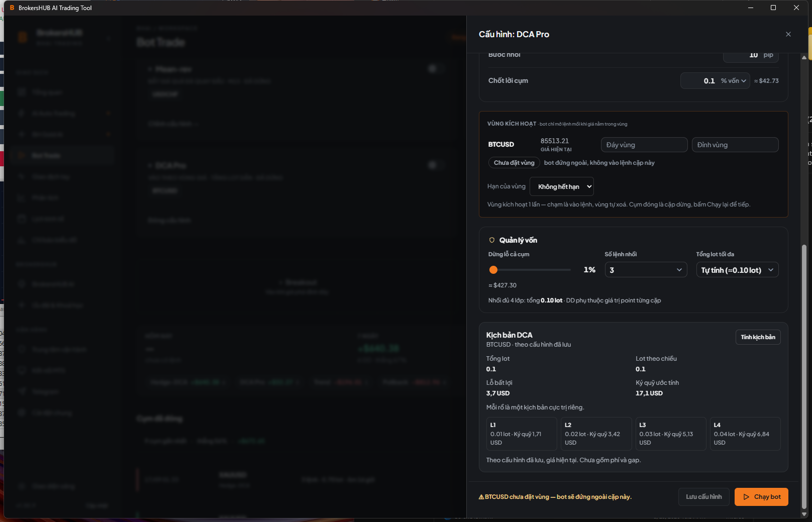Viewport: 812px width, 522px height.
Task: Click the ≈ $42.73 profit value
Action: pos(766,81)
